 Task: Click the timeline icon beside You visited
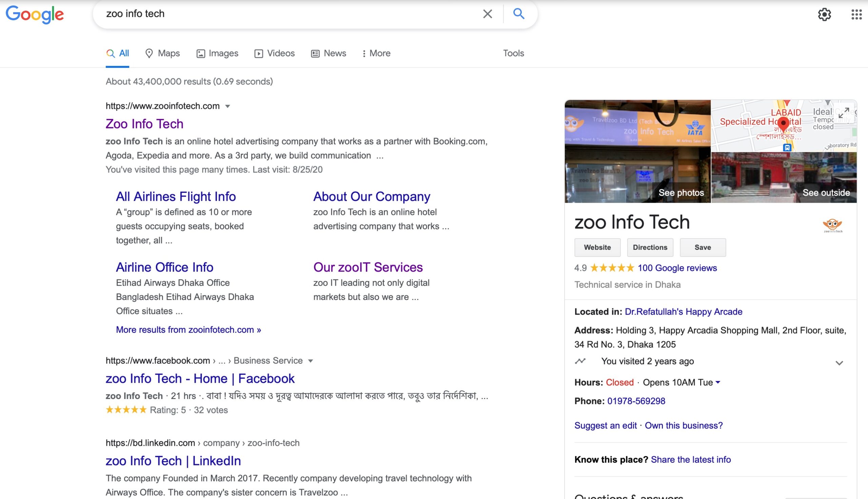coord(580,361)
